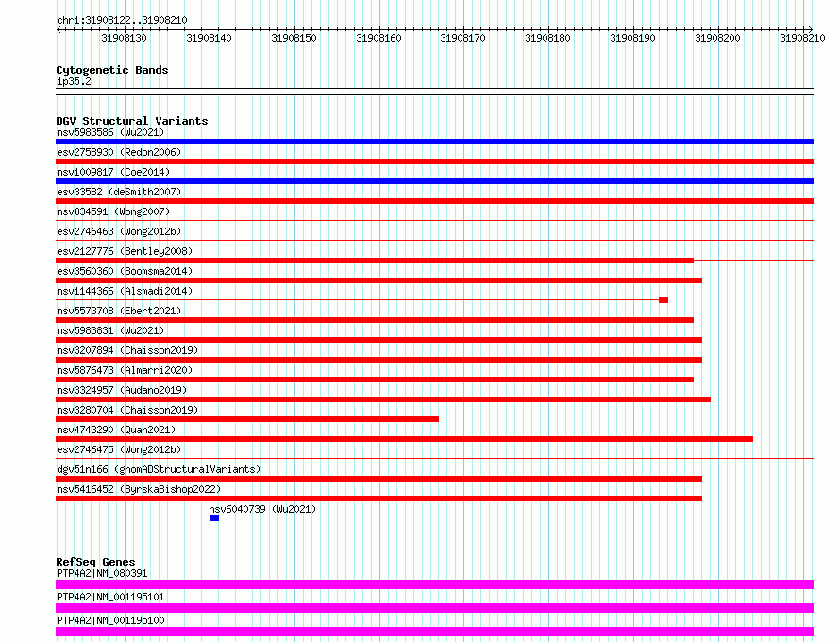Select the magenta bar for PTP4A2|NM_080391
840x642 pixels.
[434, 584]
